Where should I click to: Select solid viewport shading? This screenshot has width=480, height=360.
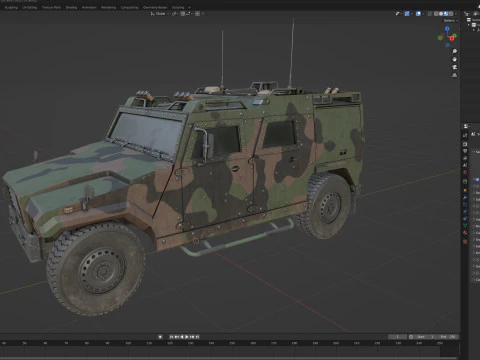tap(441, 14)
